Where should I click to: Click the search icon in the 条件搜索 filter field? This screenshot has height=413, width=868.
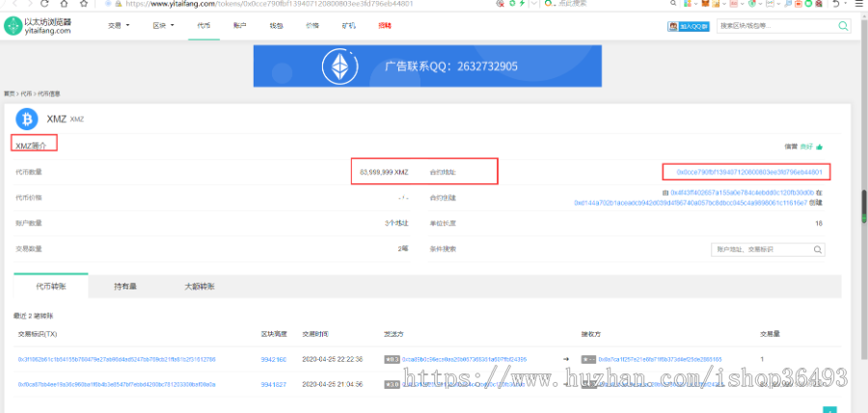818,250
